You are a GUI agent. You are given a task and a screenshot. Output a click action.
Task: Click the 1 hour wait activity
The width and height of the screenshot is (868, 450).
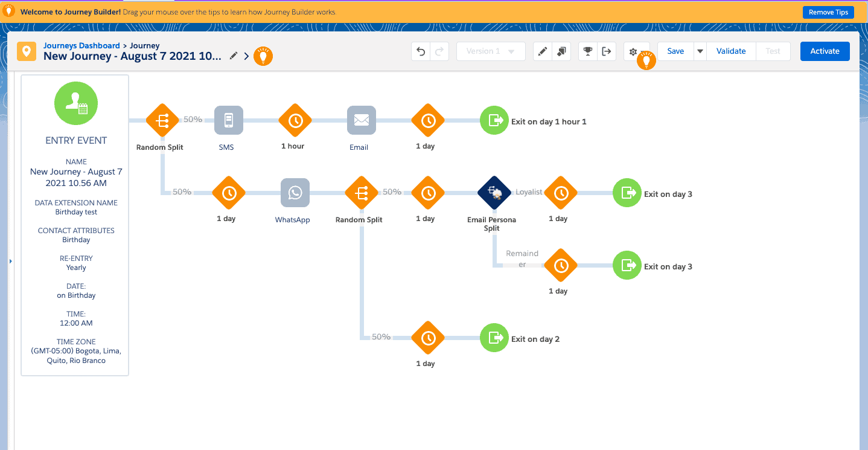point(295,120)
